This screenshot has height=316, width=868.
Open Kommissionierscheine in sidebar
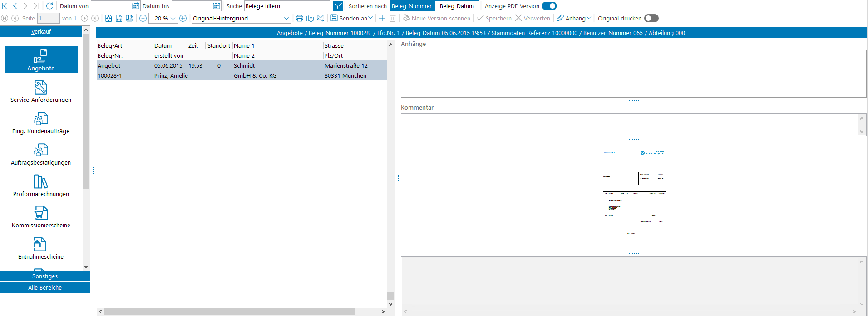[x=41, y=217]
